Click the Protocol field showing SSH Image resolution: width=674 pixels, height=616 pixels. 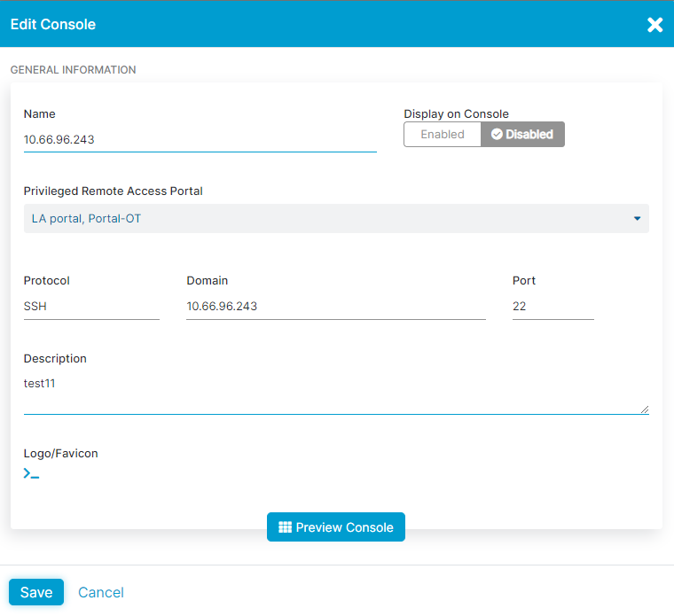coord(91,307)
